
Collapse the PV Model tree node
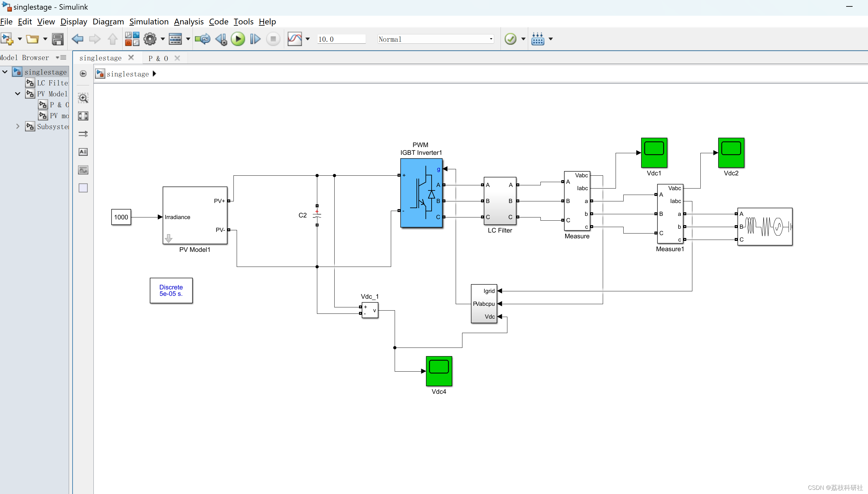coord(18,94)
